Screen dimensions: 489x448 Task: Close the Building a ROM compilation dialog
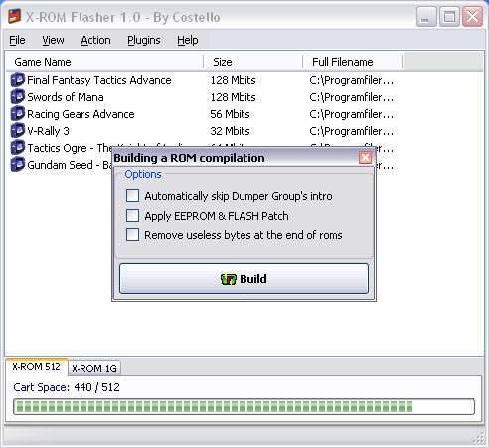(365, 158)
